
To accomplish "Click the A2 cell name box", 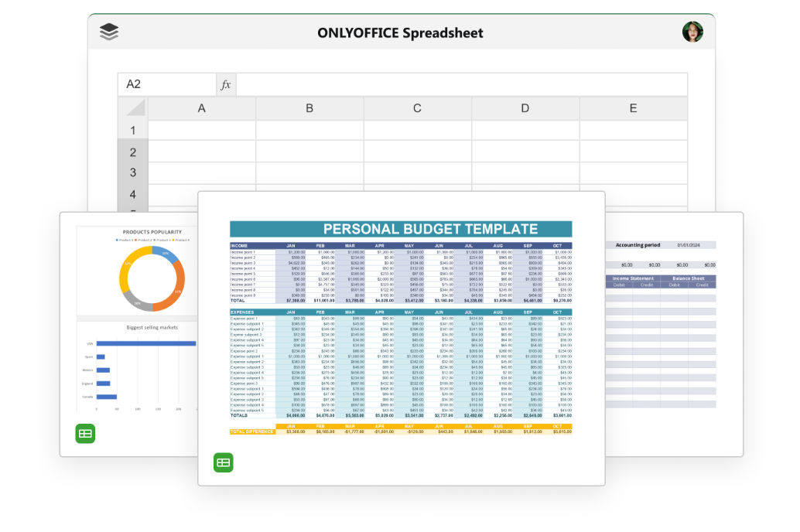I will coord(167,84).
